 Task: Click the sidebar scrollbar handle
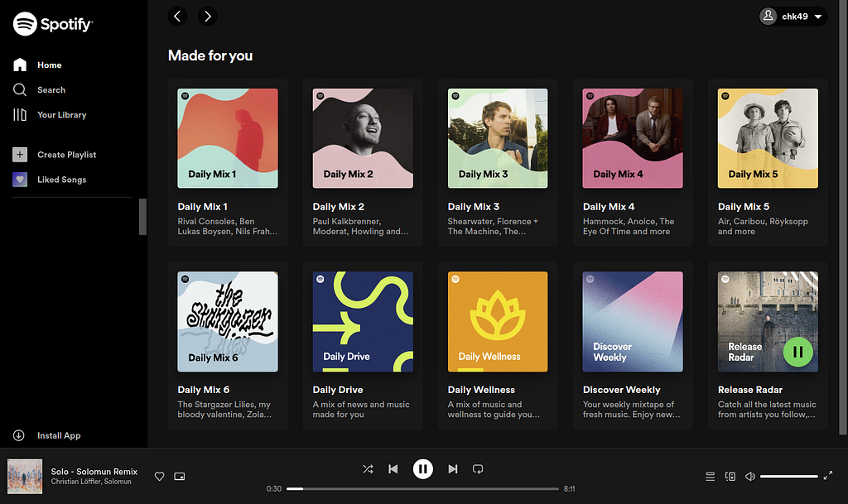click(x=142, y=217)
